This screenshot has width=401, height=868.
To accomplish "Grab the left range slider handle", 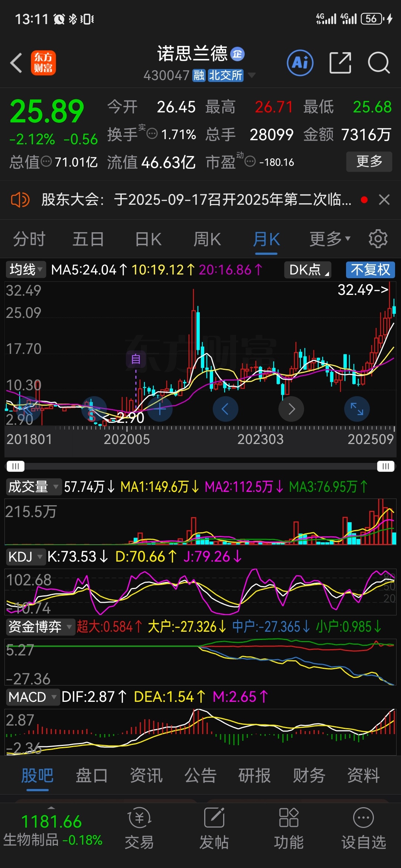I will coord(15,466).
